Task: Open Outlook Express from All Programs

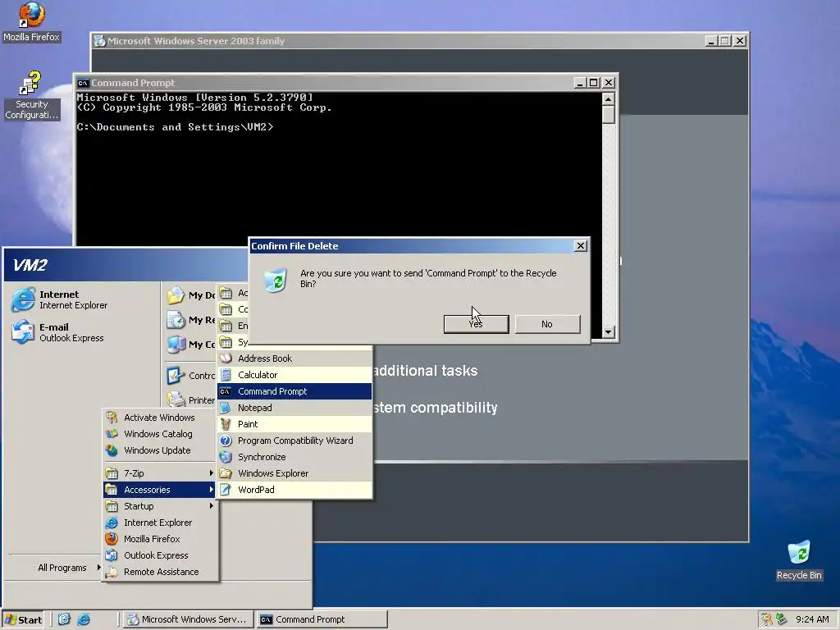Action: click(x=160, y=555)
